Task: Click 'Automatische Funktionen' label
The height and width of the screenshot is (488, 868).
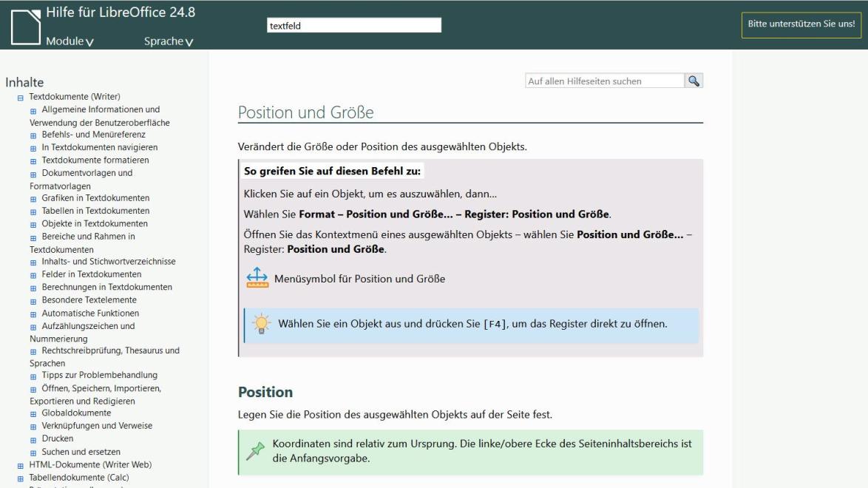Action: pos(90,313)
